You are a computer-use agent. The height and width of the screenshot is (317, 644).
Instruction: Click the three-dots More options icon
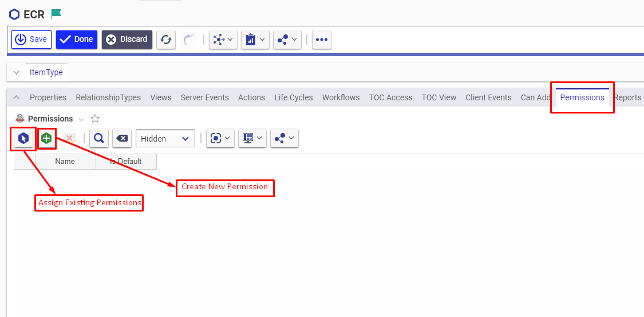322,40
